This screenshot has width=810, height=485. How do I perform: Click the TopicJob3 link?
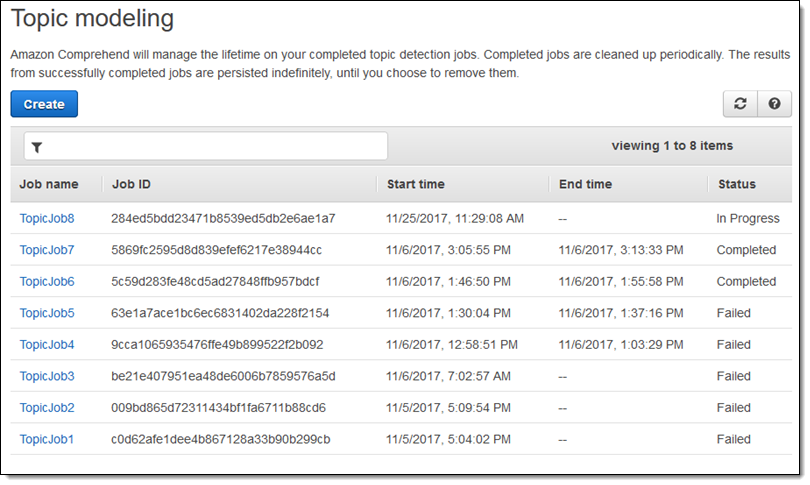pyautogui.click(x=47, y=377)
